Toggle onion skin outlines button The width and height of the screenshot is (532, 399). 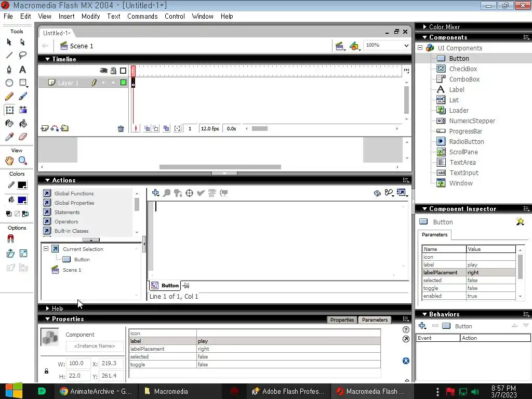pyautogui.click(x=155, y=129)
